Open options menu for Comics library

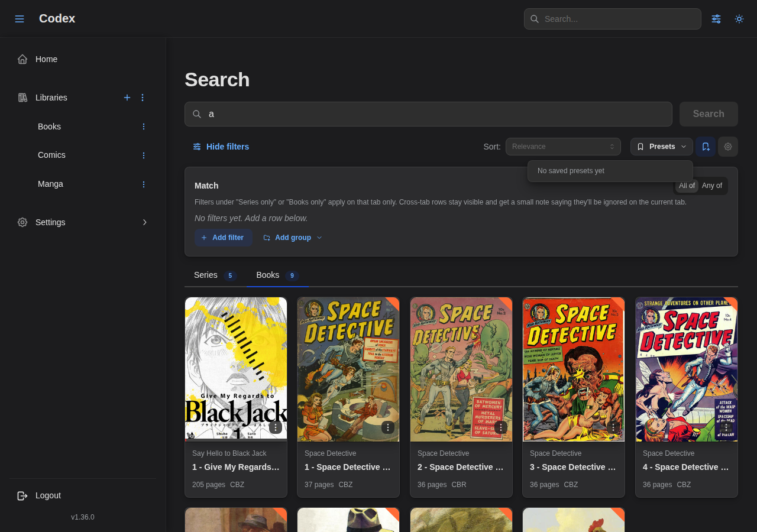[x=143, y=155]
